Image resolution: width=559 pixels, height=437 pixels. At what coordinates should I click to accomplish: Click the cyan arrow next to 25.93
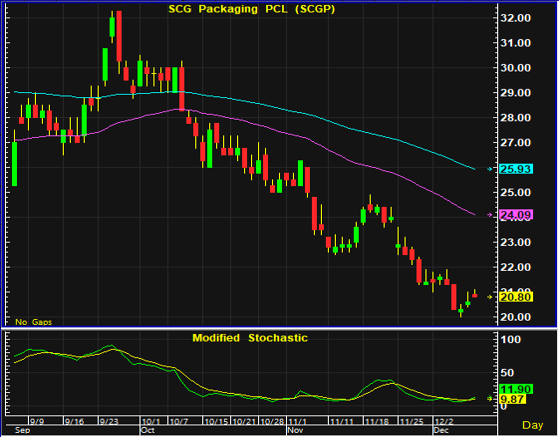[490, 169]
